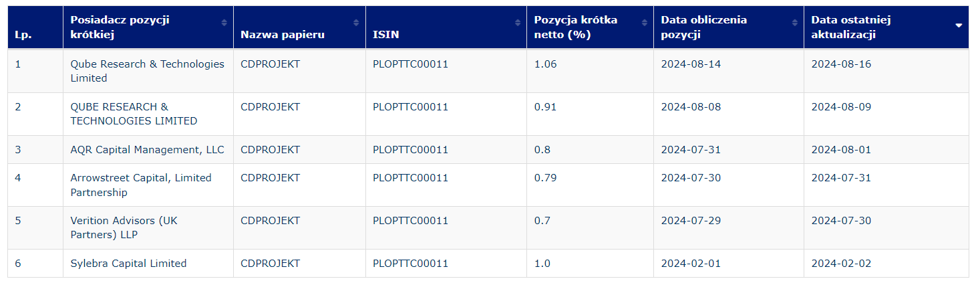980x281 pixels.
Task: Open AQR Capital Management, LLC entry
Action: coord(147,150)
